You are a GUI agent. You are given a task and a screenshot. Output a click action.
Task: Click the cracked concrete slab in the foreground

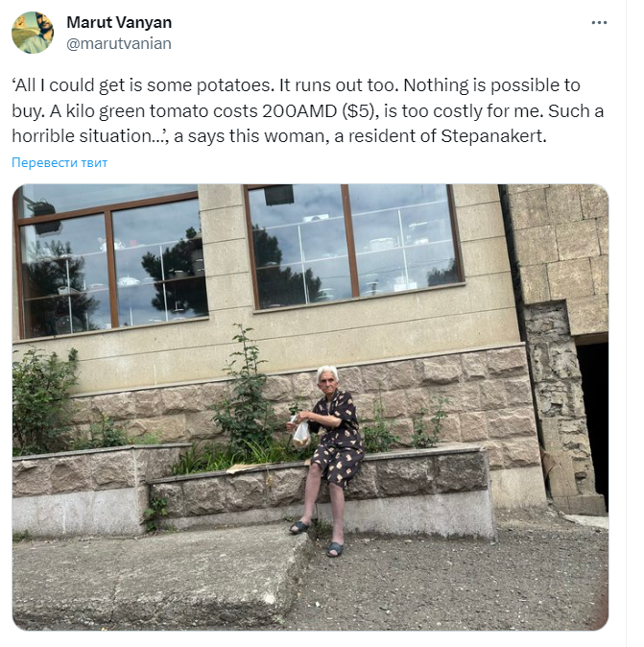161,578
